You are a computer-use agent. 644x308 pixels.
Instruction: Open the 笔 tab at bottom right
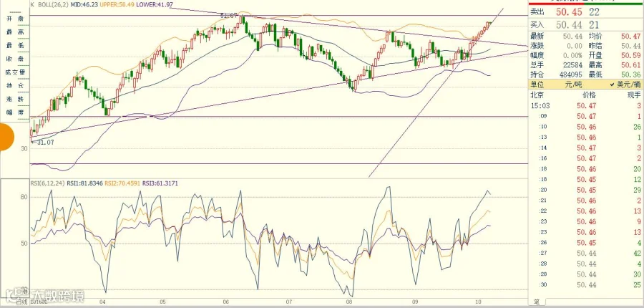(537, 303)
